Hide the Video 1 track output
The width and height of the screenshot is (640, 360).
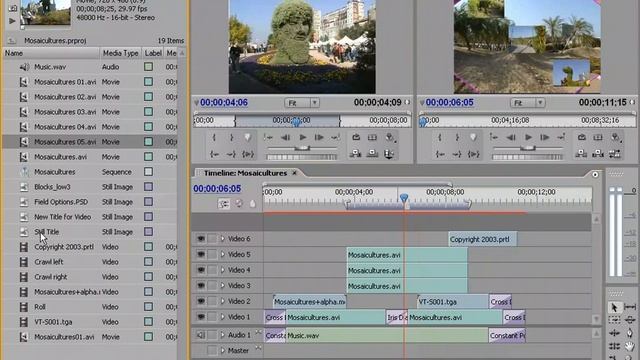click(201, 317)
